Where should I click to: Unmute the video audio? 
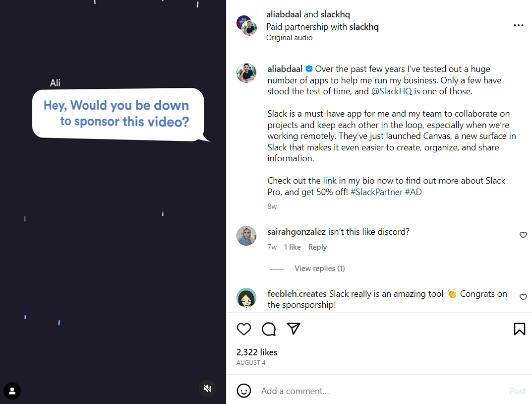207,388
